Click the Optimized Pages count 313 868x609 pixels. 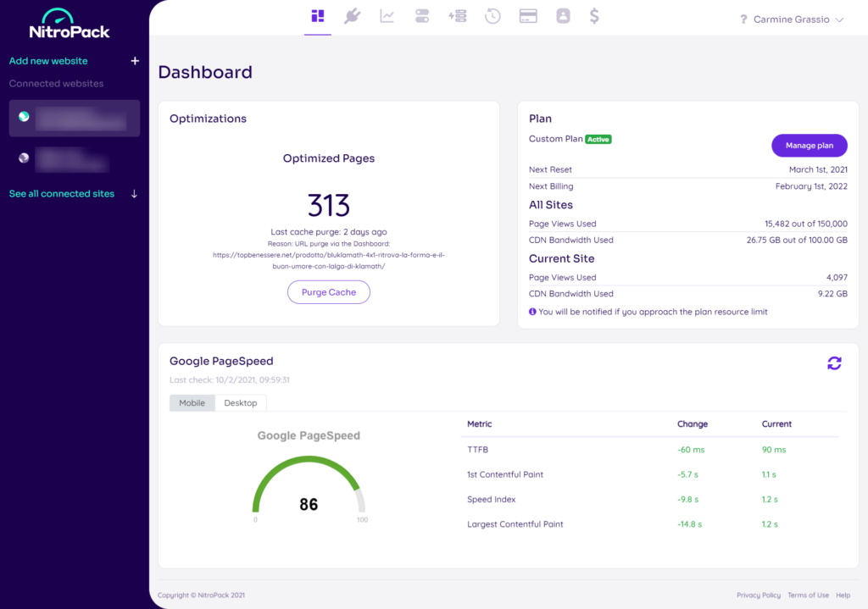point(329,205)
